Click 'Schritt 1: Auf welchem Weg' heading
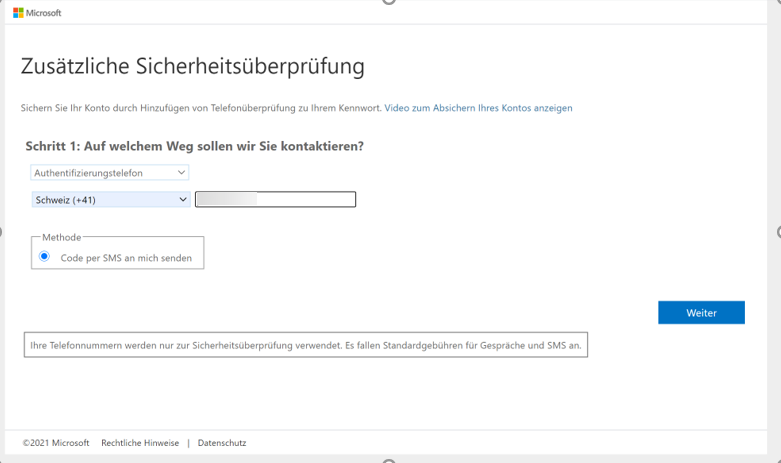 (195, 146)
